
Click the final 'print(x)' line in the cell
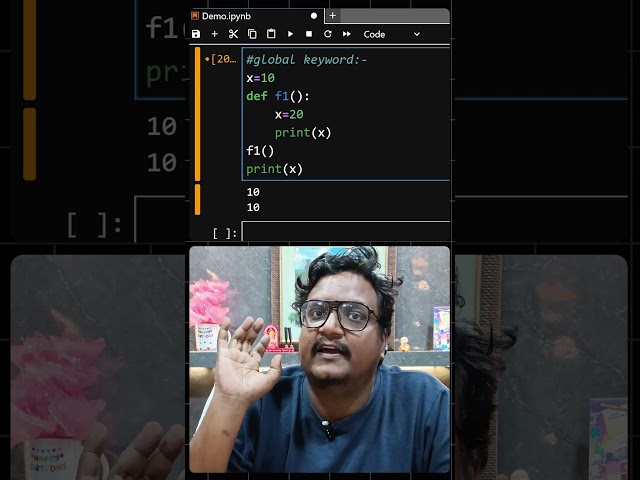274,169
